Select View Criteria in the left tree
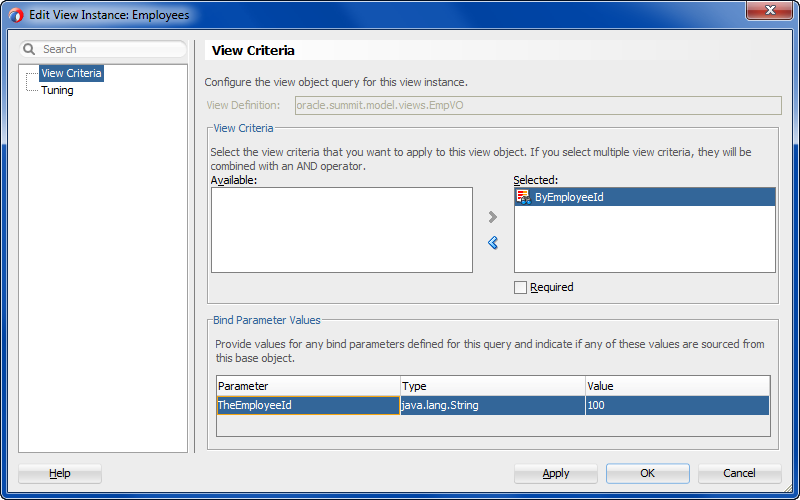 click(71, 73)
